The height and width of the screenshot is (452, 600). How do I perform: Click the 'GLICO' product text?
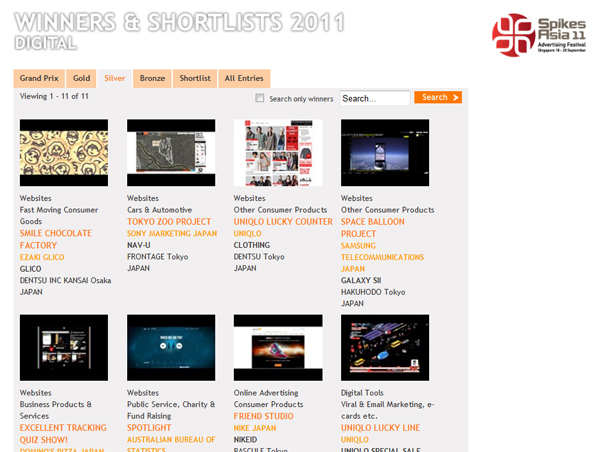click(x=31, y=269)
